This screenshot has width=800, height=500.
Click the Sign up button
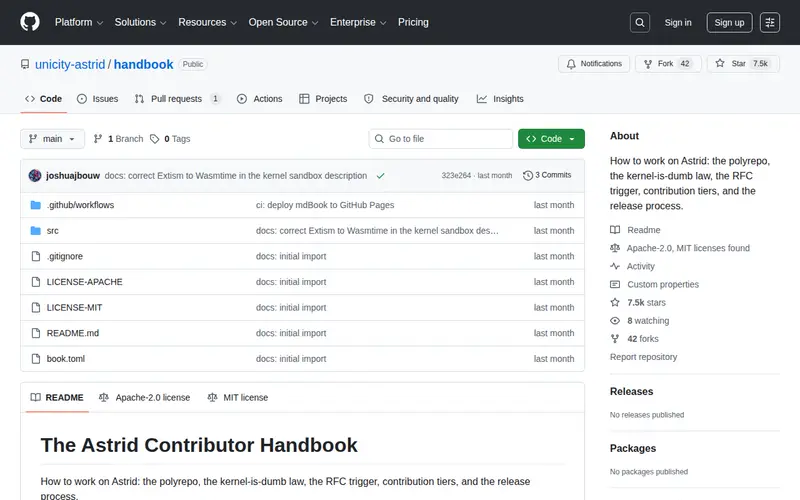(729, 22)
